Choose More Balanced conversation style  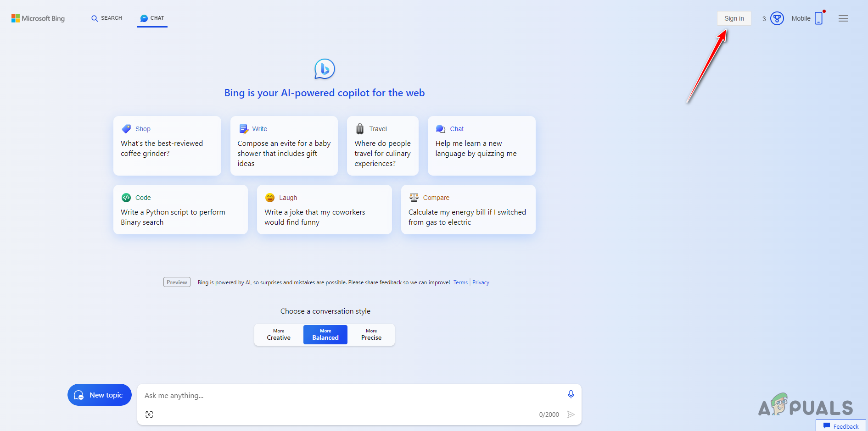(325, 335)
